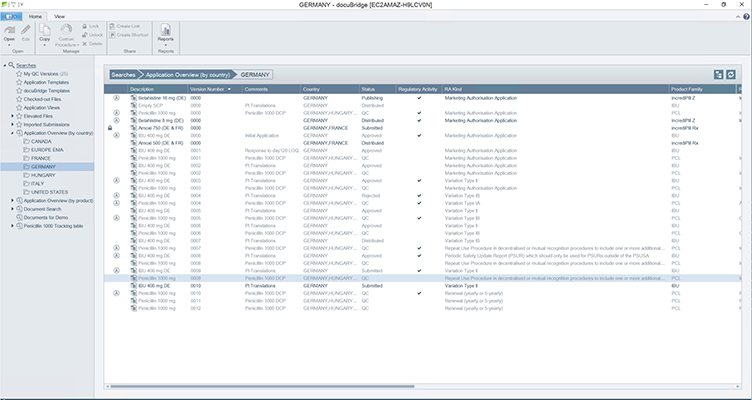Open the Reports icon in the ribbon
This screenshot has width=752, height=400.
click(x=165, y=30)
